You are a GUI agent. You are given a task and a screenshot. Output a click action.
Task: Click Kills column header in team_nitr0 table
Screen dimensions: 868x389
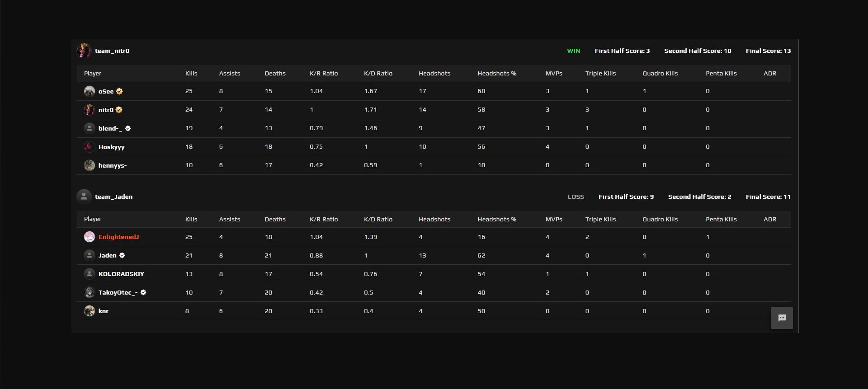click(x=191, y=73)
